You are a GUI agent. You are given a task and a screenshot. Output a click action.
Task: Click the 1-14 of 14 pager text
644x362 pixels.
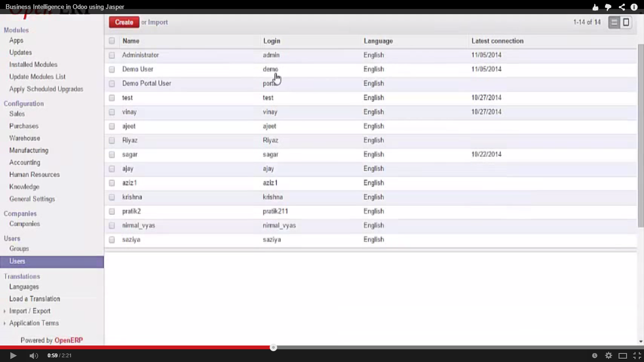point(587,22)
